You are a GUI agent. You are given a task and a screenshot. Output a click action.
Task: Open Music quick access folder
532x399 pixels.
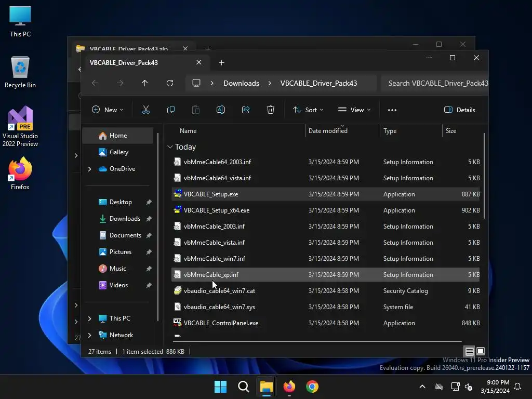[x=118, y=269]
